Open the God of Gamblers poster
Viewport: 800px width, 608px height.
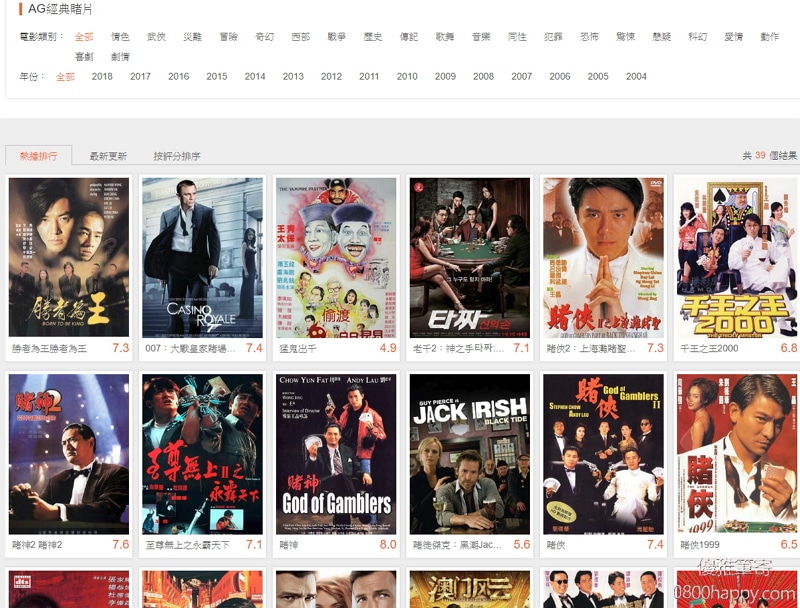[x=336, y=454]
